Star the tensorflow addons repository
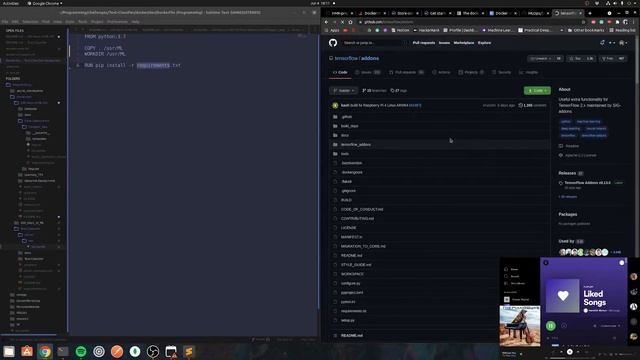This screenshot has width=640, height=360. click(581, 59)
